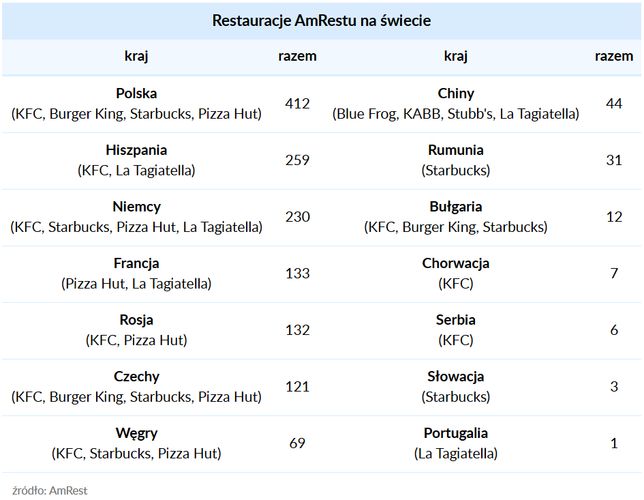
Task: Click the value 412 for Polska
Action: 297,104
